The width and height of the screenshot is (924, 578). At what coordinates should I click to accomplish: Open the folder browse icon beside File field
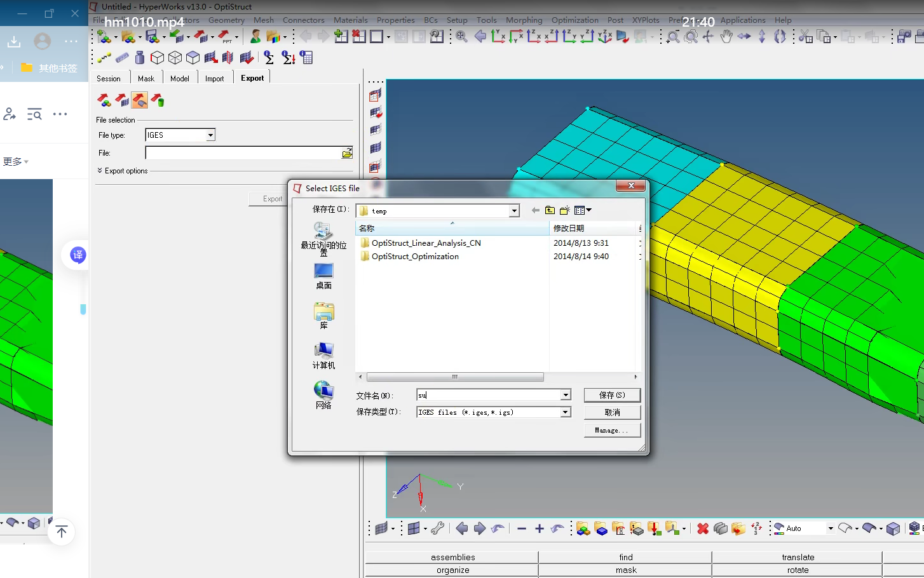(x=347, y=152)
